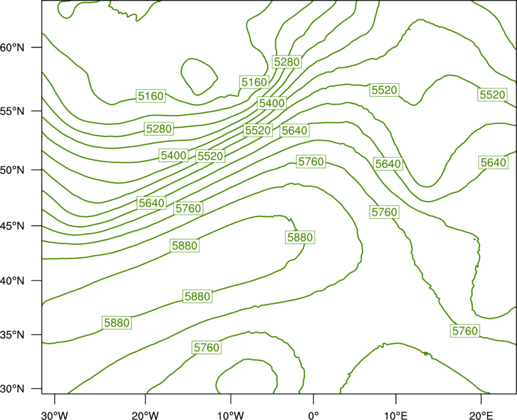Click the 45°N latitude axis label

[x=12, y=226]
